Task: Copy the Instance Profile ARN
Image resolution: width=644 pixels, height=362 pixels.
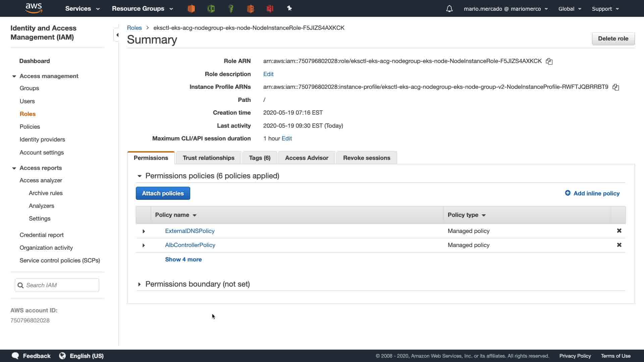Action: pos(615,87)
